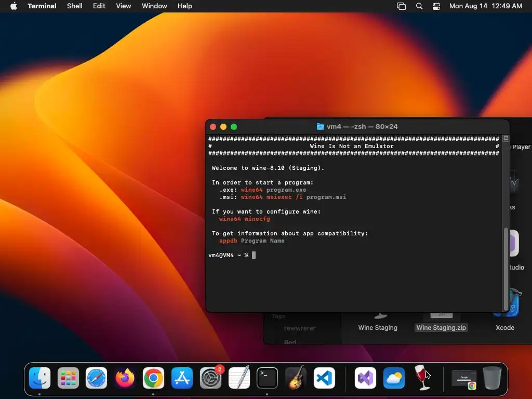Click 'wine64 msiexec /i program.msi' text

pos(294,197)
